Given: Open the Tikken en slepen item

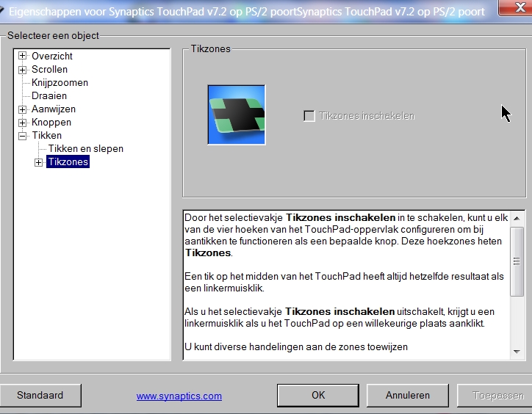Looking at the screenshot, I should point(86,149).
